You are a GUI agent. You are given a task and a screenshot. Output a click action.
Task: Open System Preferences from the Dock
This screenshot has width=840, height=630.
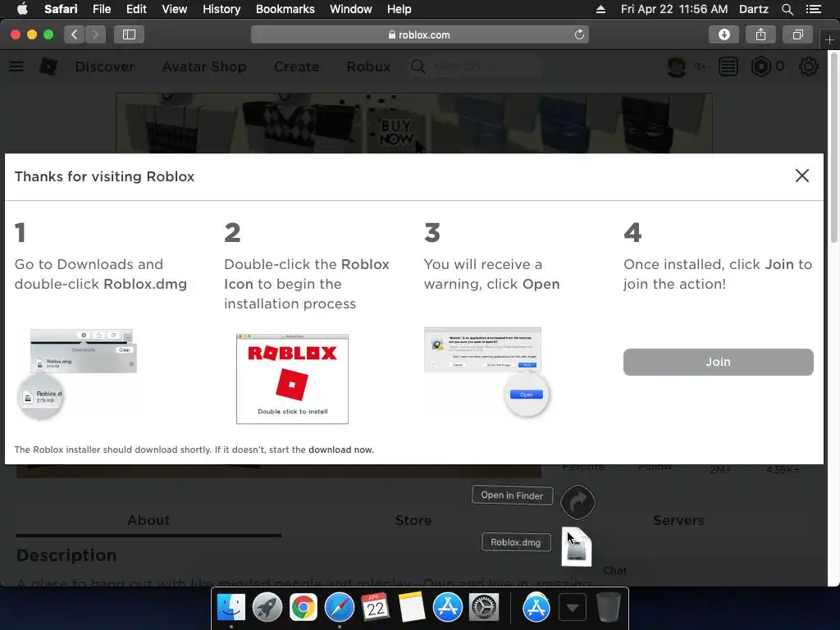coord(483,608)
